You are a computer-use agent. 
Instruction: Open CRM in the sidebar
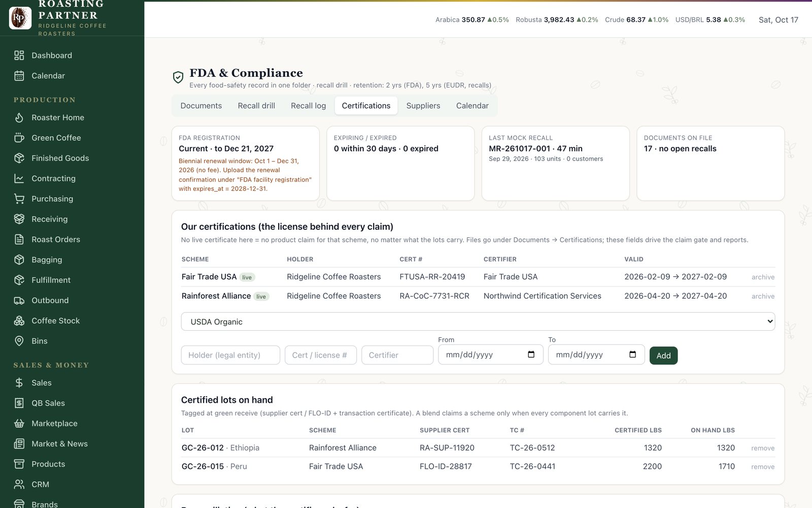tap(40, 484)
